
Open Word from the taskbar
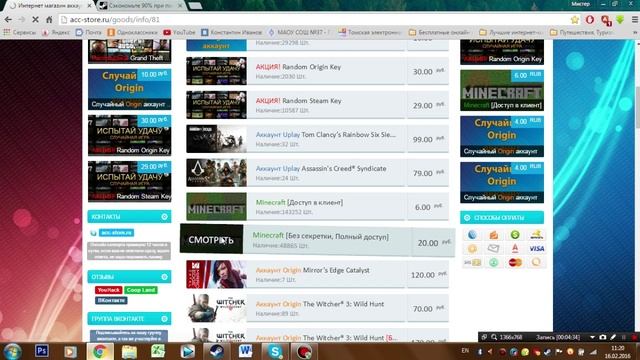pos(246,351)
